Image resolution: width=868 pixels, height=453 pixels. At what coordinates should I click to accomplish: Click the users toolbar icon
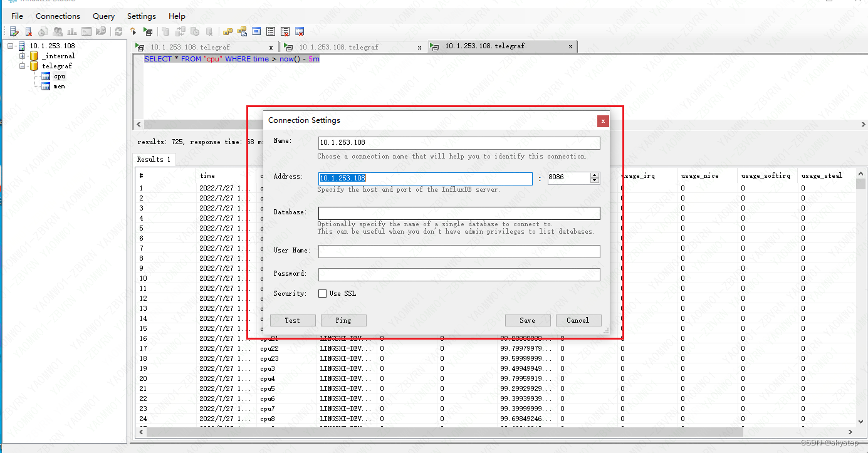(x=58, y=31)
